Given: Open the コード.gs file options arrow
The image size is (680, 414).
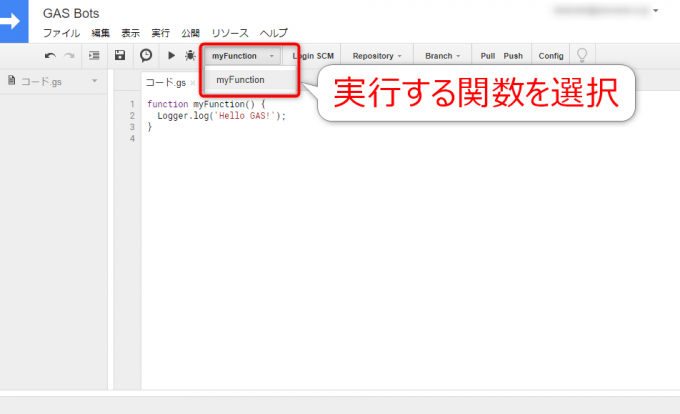Looking at the screenshot, I should pos(95,81).
